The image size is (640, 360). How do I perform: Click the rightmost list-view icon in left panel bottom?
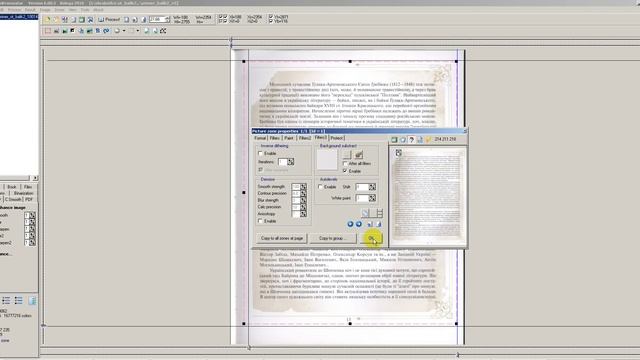click(33, 301)
